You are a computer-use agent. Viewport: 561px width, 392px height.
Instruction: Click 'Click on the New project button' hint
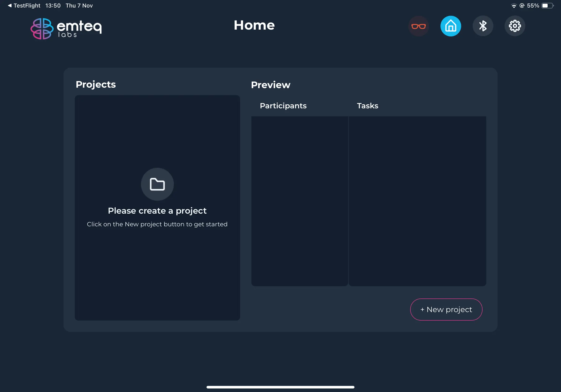click(157, 224)
